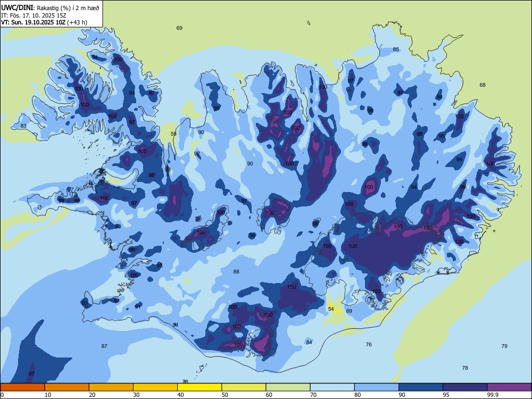Click the legend tick label '10'
Image resolution: width=532 pixels, height=399 pixels.
click(48, 395)
